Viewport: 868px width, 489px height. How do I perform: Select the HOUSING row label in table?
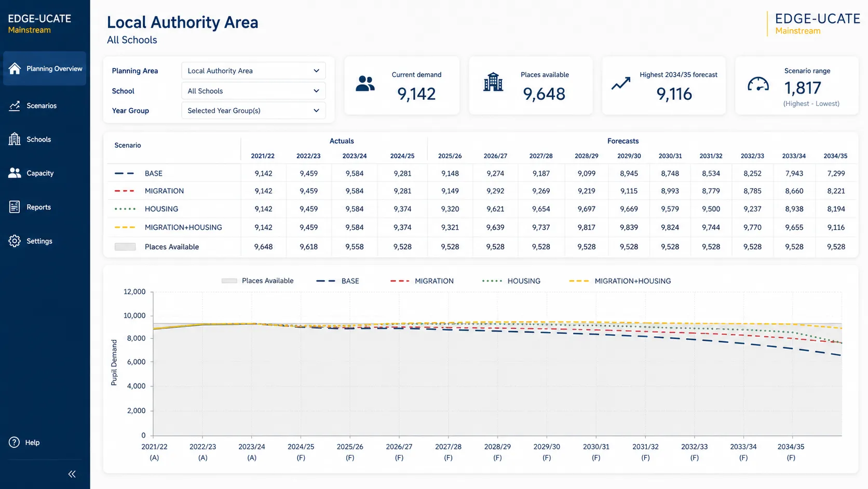pyautogui.click(x=161, y=209)
